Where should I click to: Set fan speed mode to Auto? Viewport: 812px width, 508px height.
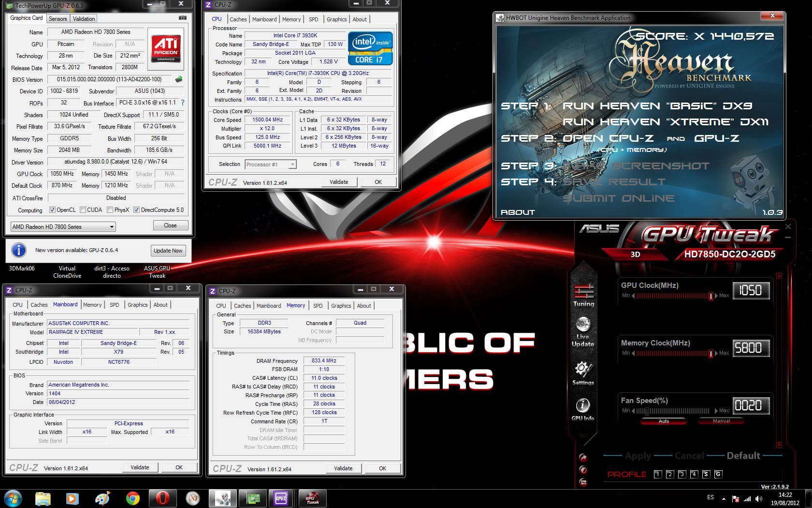664,421
